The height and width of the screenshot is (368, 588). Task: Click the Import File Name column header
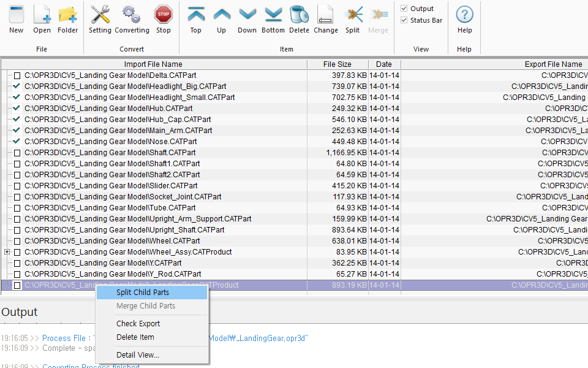(153, 64)
